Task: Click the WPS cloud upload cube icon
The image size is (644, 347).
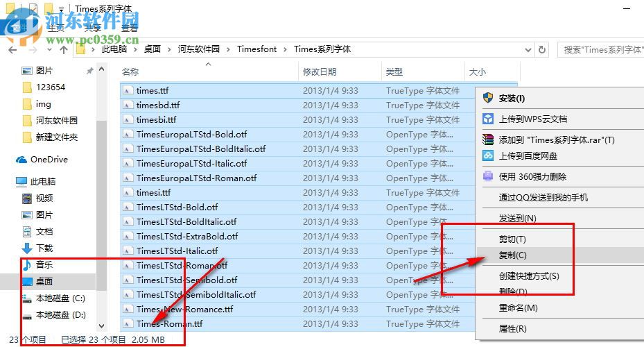Action: coord(488,119)
